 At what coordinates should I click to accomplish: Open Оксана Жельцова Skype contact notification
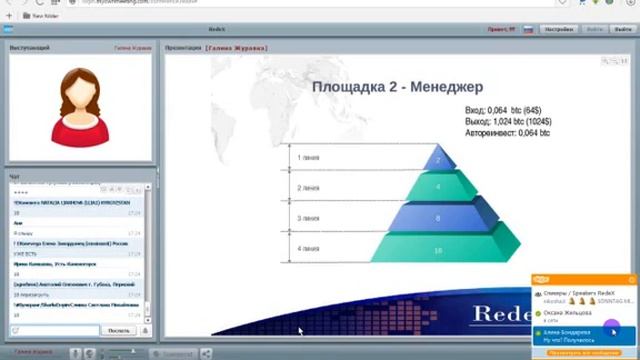pos(584,316)
